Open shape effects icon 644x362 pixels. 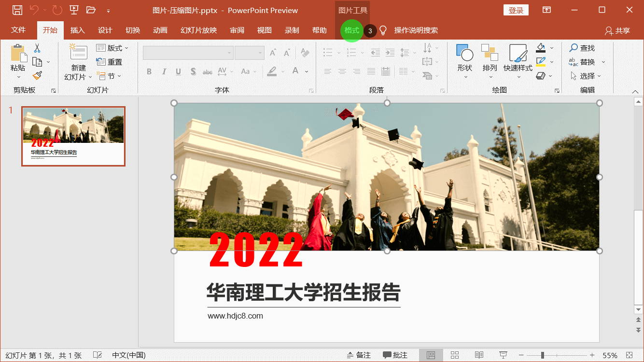541,76
